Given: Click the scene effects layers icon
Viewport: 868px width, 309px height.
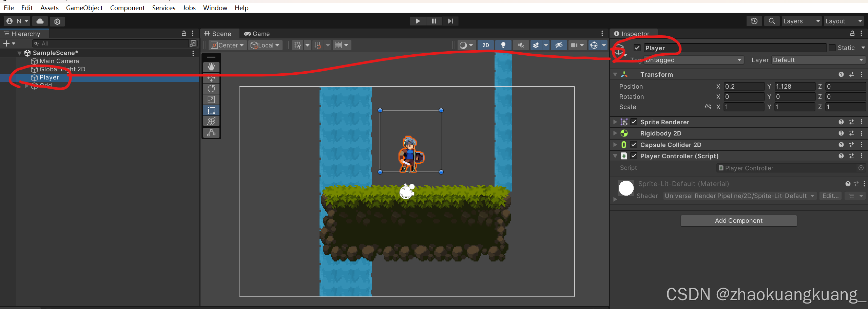Looking at the screenshot, I should (536, 45).
